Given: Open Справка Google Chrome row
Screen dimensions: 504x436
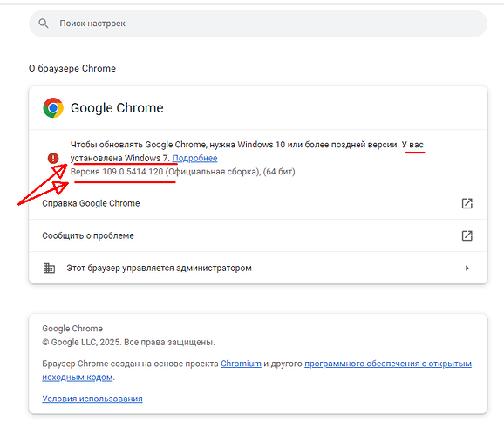Looking at the screenshot, I should [x=258, y=203].
